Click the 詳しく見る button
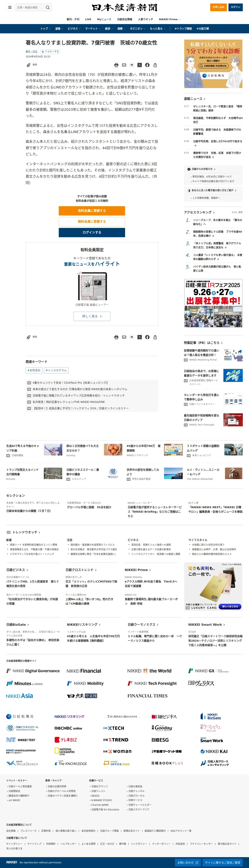The image size is (249, 868). [92, 316]
